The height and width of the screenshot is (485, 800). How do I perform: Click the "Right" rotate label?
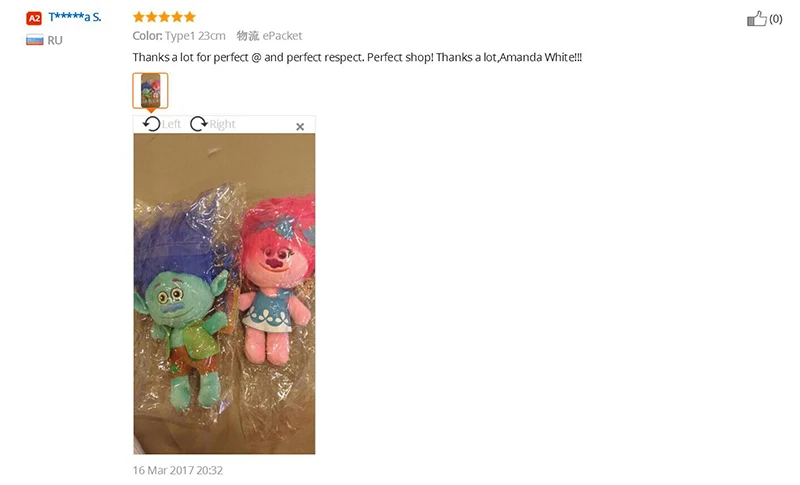222,124
